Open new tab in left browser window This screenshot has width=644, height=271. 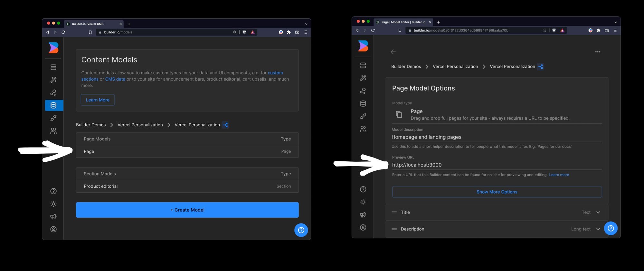coord(129,24)
